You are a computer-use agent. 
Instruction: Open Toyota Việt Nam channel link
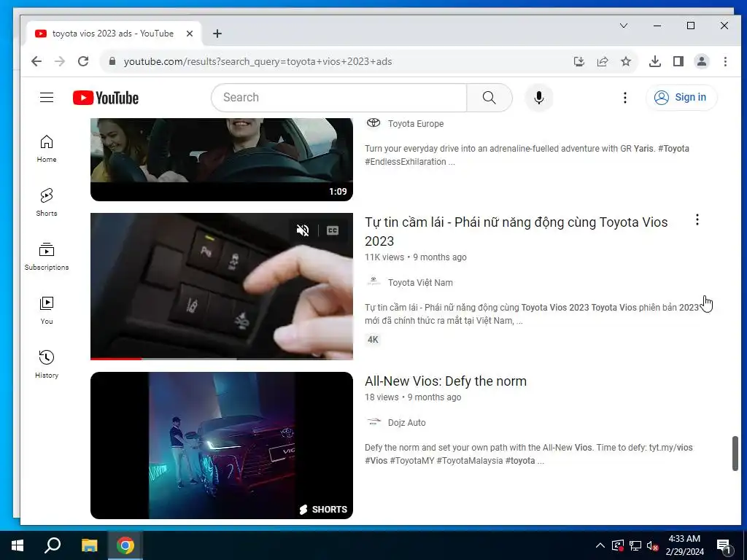click(420, 282)
